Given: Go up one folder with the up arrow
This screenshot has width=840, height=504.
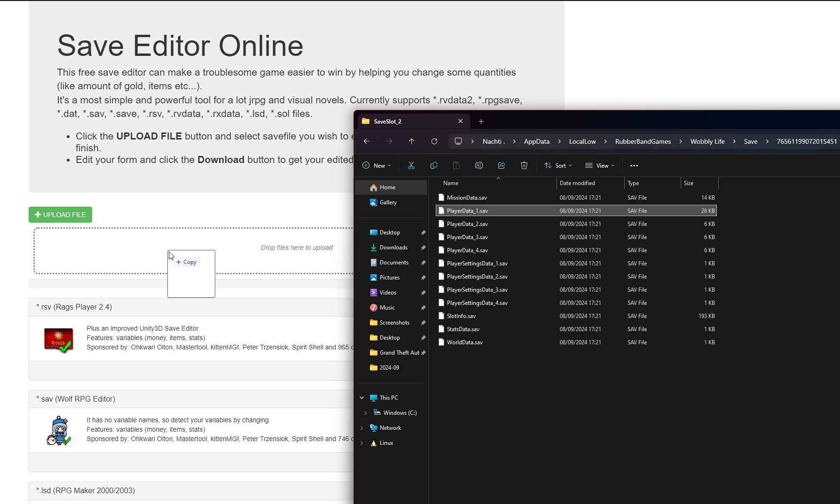Looking at the screenshot, I should click(412, 141).
